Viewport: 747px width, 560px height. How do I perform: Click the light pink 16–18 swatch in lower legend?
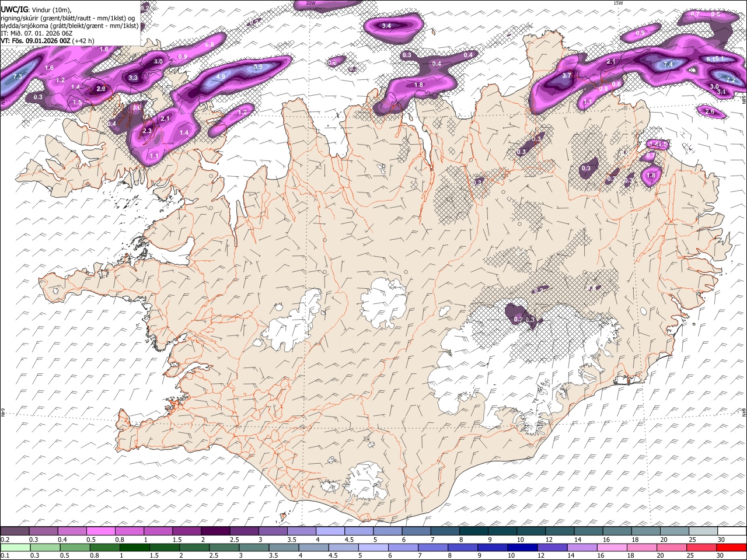(611, 547)
